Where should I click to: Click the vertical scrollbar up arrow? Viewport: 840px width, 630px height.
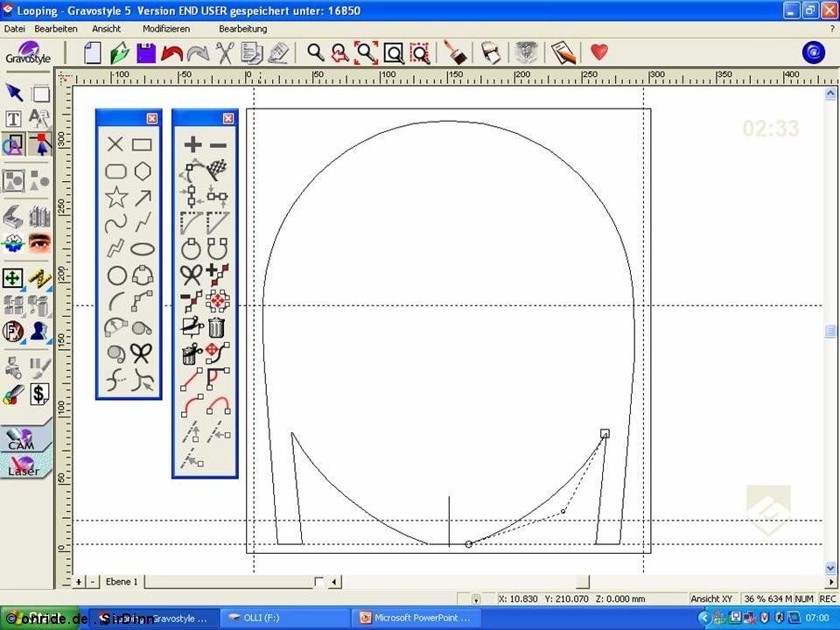point(830,94)
